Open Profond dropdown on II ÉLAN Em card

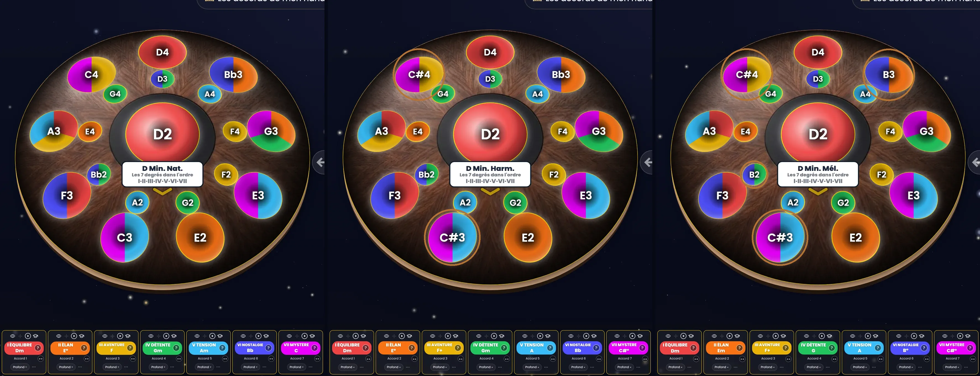(722, 367)
